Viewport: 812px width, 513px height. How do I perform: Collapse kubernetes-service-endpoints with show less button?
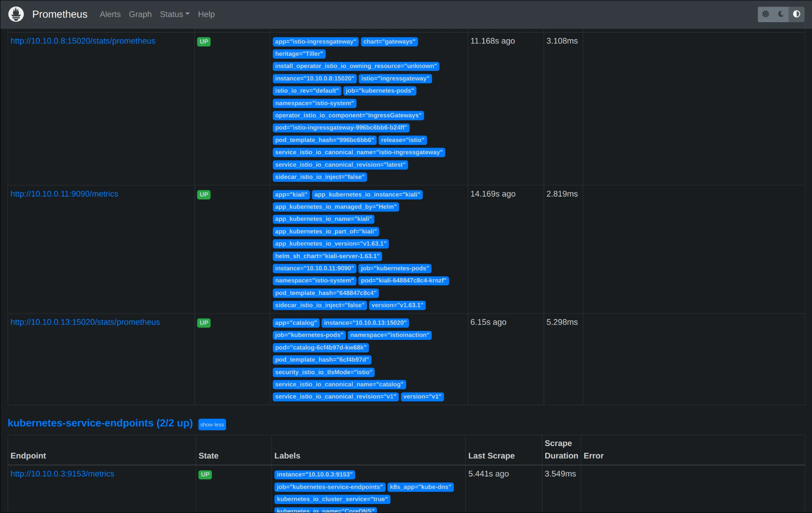(x=212, y=425)
